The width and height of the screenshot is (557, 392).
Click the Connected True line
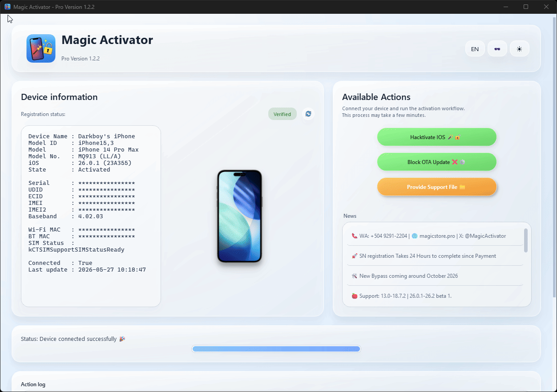61,263
